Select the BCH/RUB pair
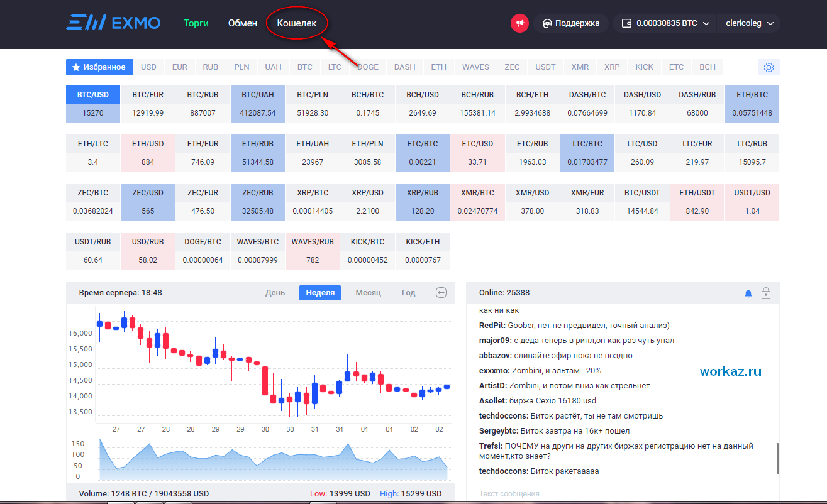The width and height of the screenshot is (827, 504). pyautogui.click(x=477, y=104)
